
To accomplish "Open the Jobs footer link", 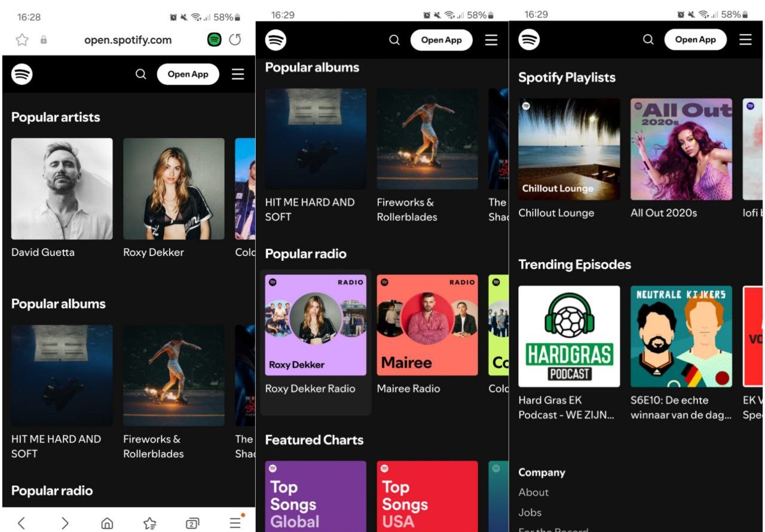I will (530, 512).
